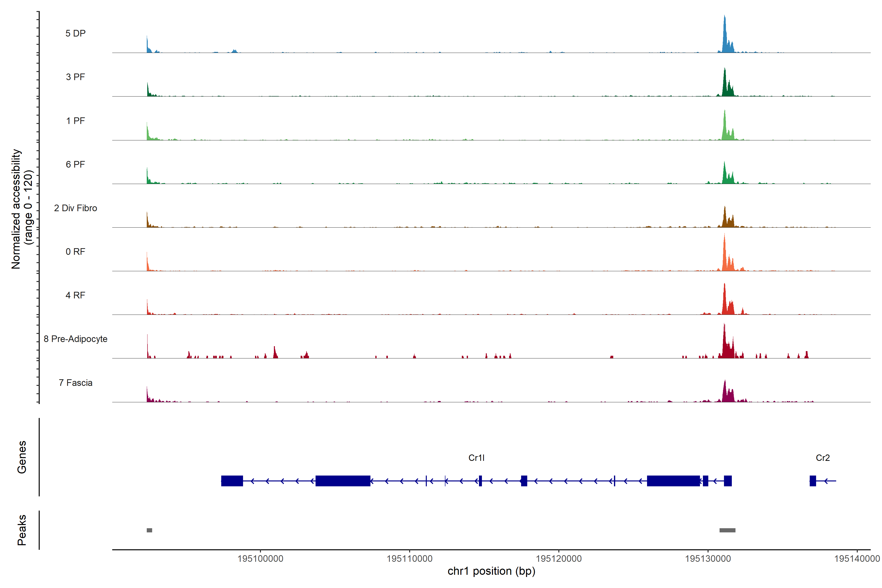Image resolution: width=882 pixels, height=588 pixels.
Task: Click the leftmost Cr1l exon block
Action: click(232, 481)
